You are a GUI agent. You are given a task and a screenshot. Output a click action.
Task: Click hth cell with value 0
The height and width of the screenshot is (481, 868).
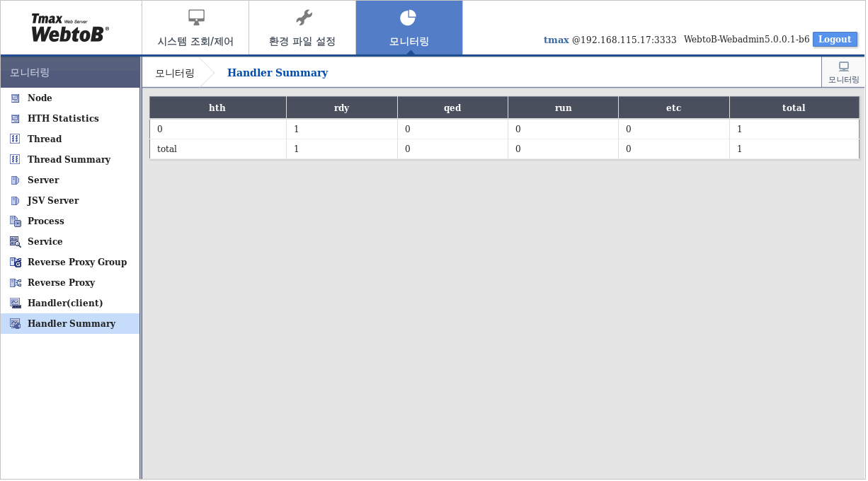click(218, 129)
